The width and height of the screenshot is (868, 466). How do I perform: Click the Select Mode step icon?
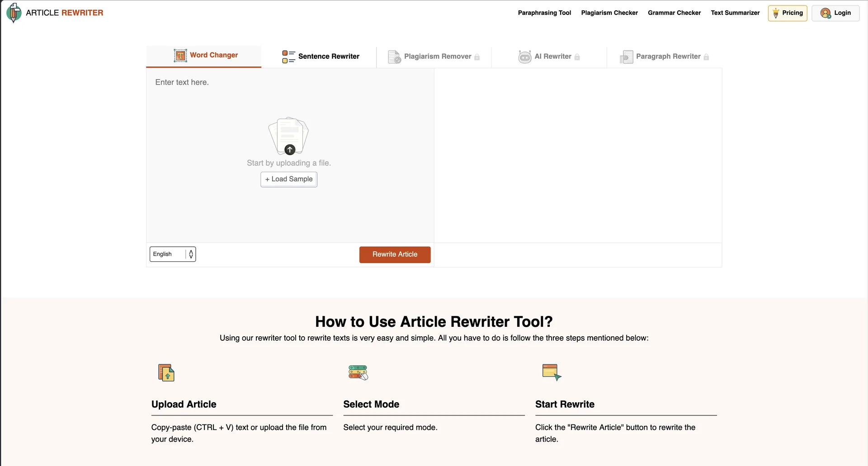(359, 372)
